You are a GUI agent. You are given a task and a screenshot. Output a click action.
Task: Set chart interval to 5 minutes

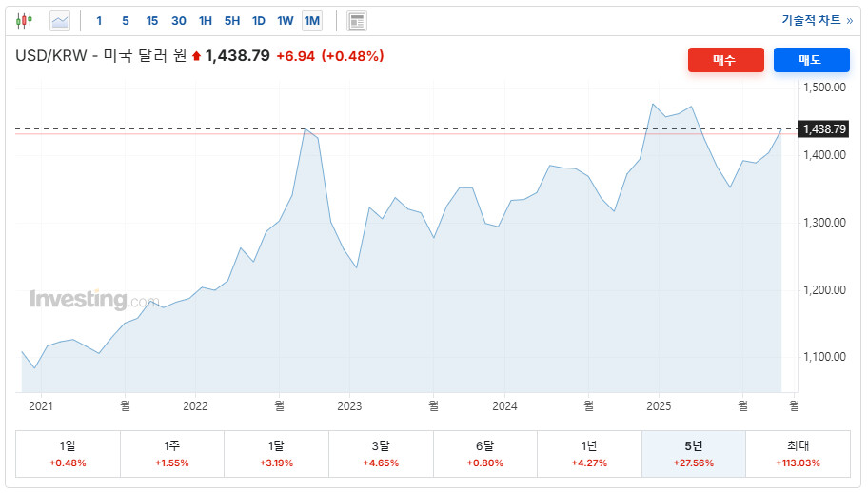point(126,20)
